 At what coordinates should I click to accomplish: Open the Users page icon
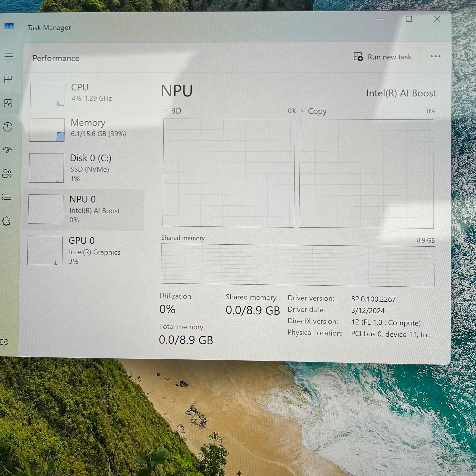(7, 173)
